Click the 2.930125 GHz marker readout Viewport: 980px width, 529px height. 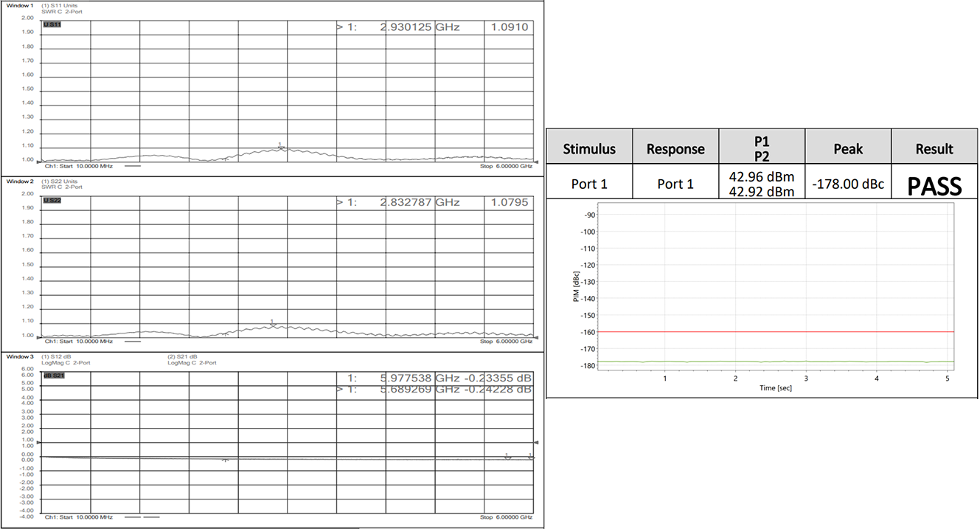click(x=420, y=27)
